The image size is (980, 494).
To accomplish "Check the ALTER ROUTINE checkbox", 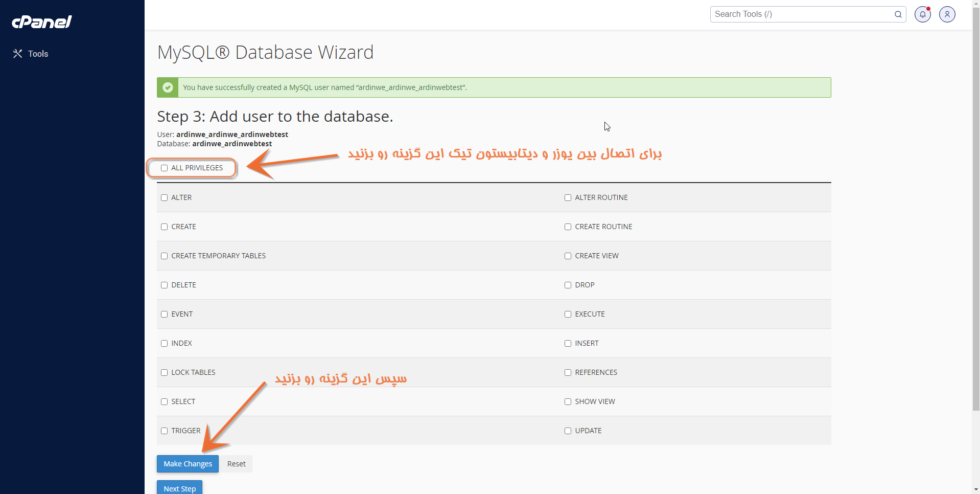I will pos(568,197).
